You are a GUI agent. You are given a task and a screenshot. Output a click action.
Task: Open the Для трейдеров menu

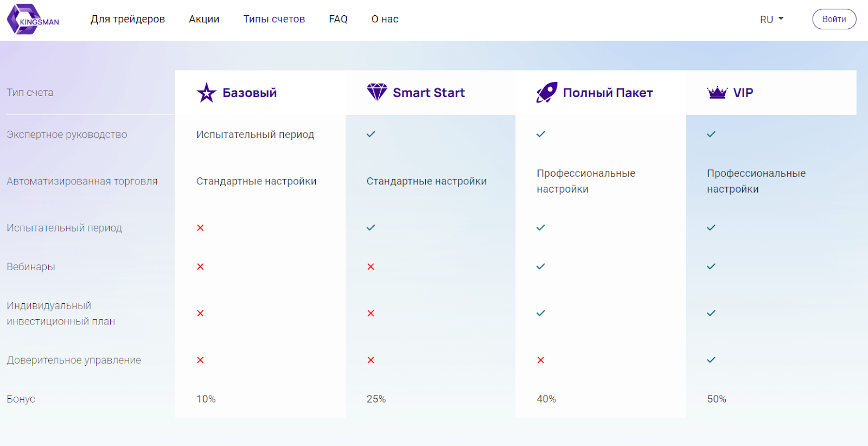(127, 19)
